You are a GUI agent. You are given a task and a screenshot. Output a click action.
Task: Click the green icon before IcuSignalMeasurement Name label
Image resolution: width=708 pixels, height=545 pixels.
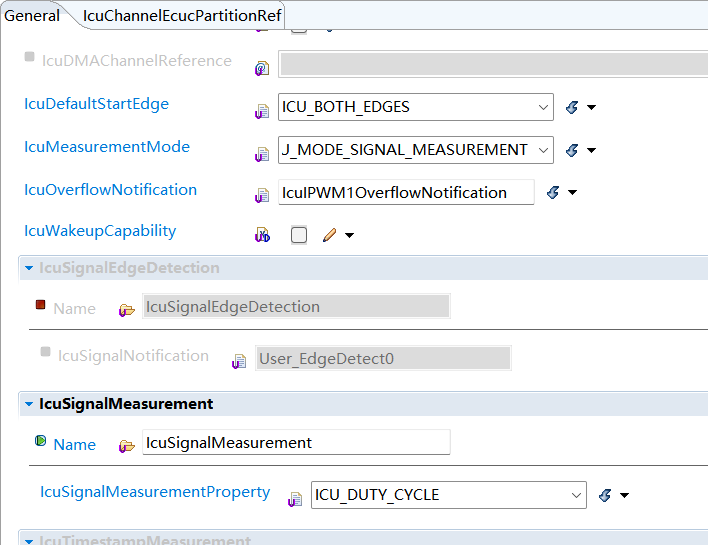[41, 441]
